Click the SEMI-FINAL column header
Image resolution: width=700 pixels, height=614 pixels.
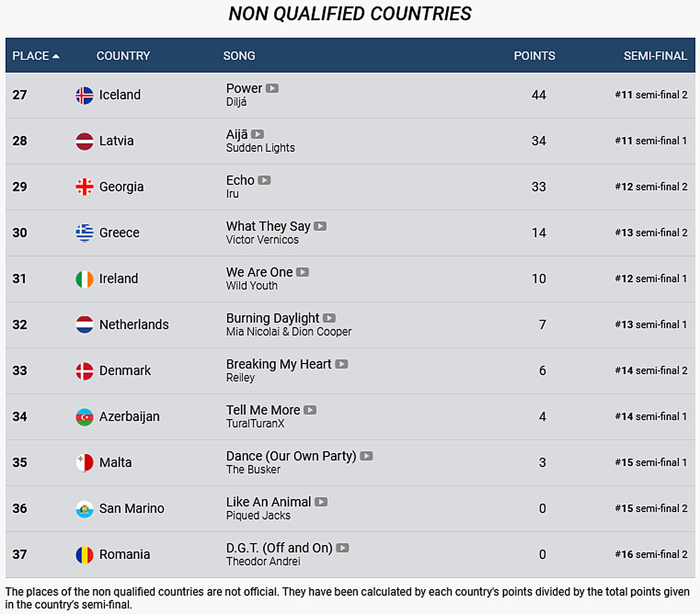655,56
